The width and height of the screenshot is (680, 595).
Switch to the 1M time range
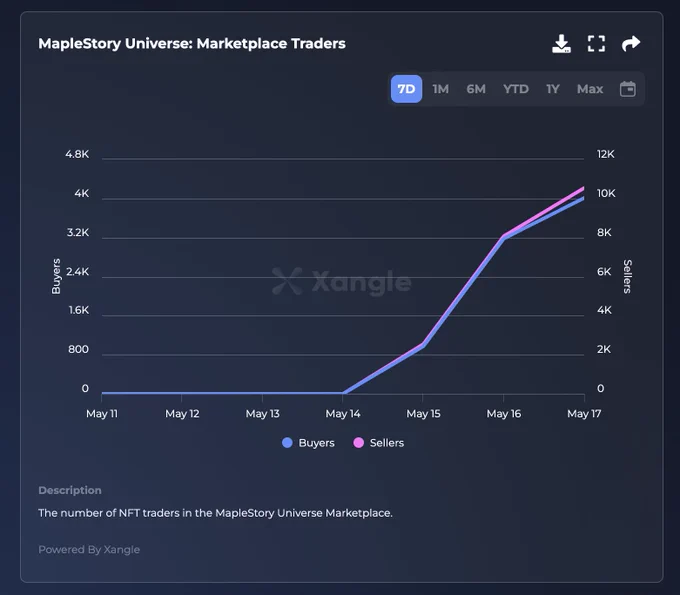[441, 89]
